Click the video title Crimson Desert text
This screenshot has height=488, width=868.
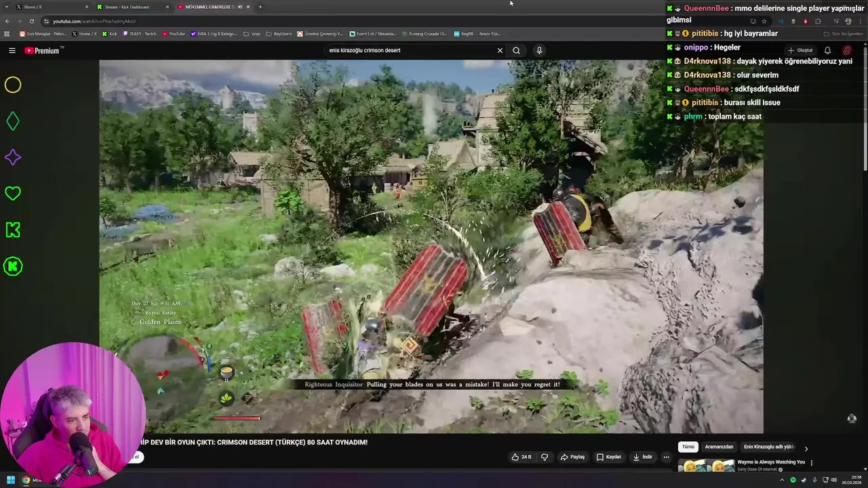click(x=255, y=442)
